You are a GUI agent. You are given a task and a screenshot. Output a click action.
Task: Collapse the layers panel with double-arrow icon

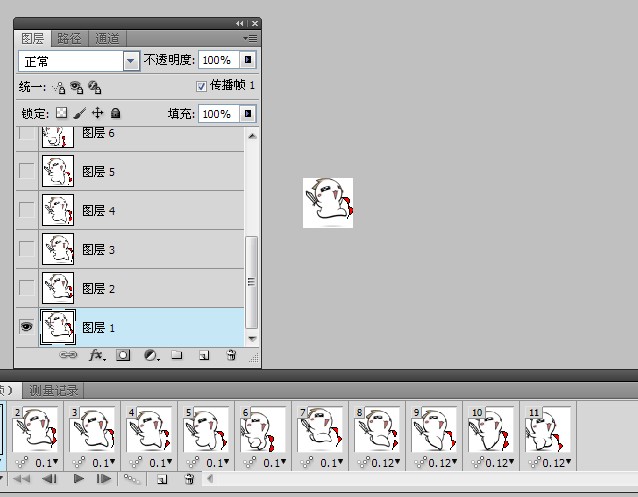point(240,24)
